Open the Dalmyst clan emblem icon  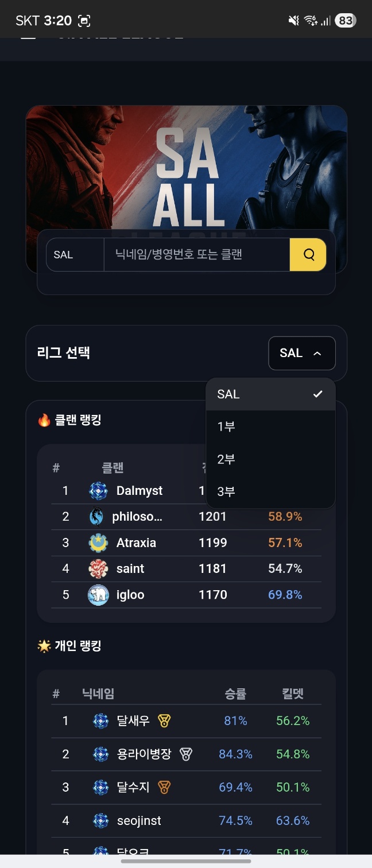[x=98, y=491]
